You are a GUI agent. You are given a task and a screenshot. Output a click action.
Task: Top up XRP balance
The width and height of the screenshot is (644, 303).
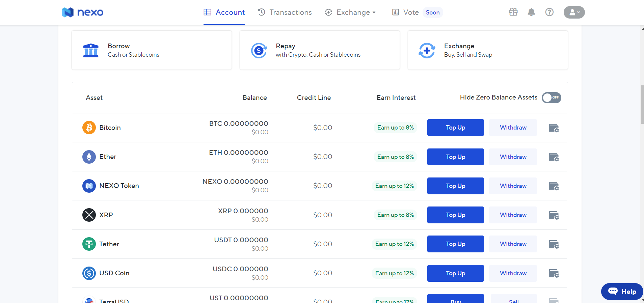pyautogui.click(x=456, y=215)
